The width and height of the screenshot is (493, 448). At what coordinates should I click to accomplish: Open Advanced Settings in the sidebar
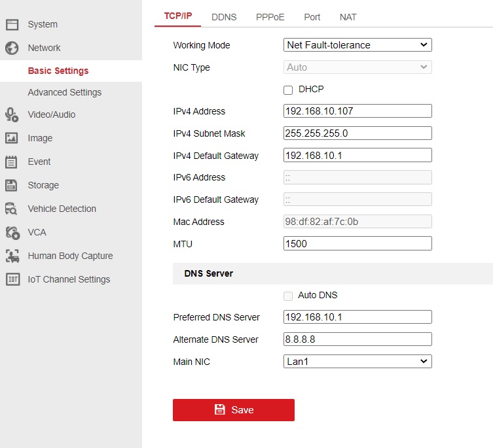click(x=64, y=92)
